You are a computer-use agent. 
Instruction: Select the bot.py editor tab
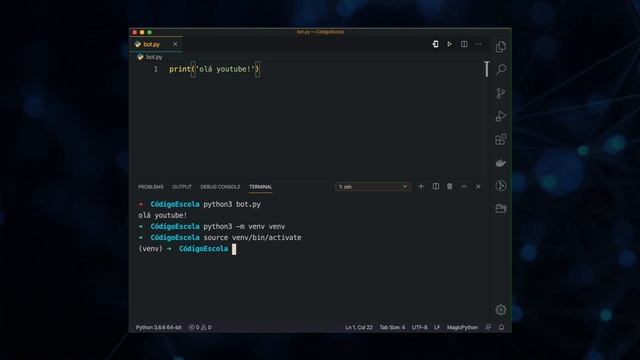pos(156,44)
